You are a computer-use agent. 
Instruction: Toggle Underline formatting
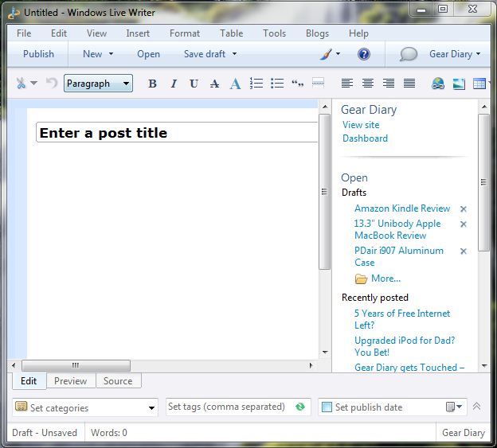(194, 84)
